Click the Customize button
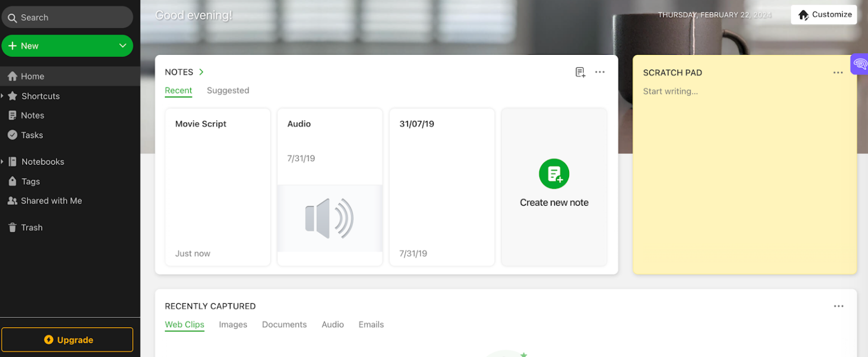 pos(823,14)
